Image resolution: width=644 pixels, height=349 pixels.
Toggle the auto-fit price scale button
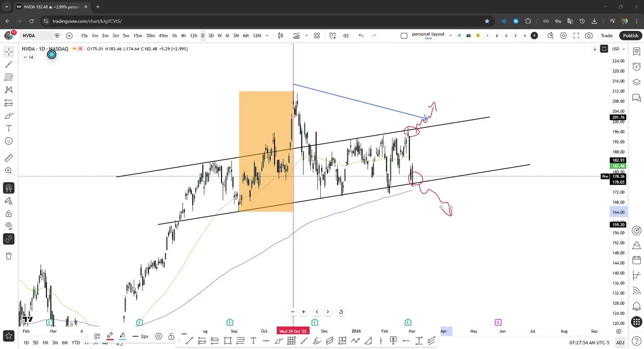point(604,48)
